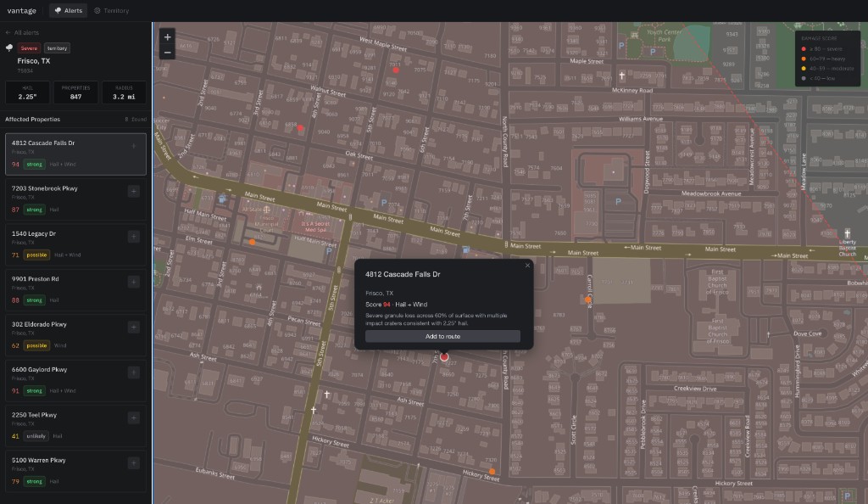This screenshot has width=868, height=504.
Task: Click the orange marker near Elm Street
Action: tap(253, 242)
